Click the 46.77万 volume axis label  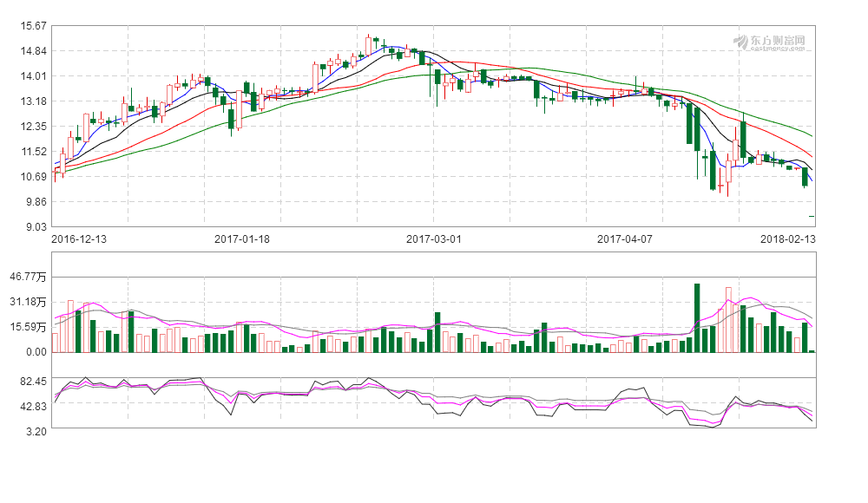(x=29, y=277)
